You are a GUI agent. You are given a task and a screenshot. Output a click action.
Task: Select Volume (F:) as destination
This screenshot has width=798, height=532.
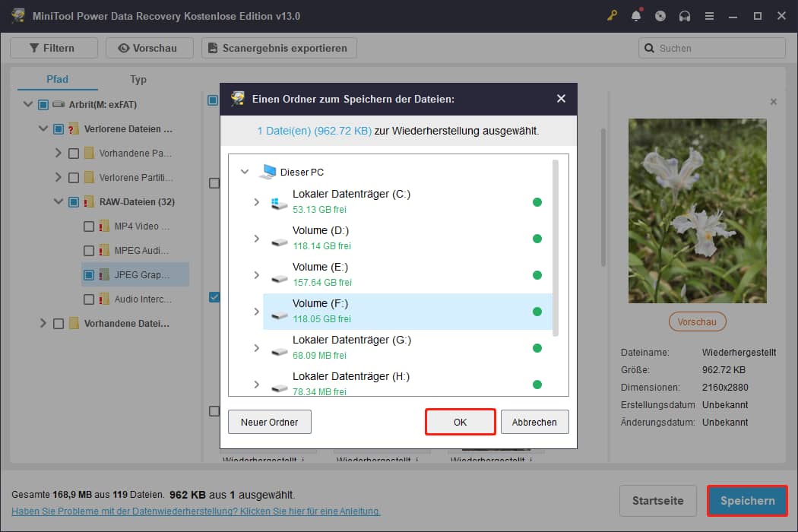coord(407,312)
